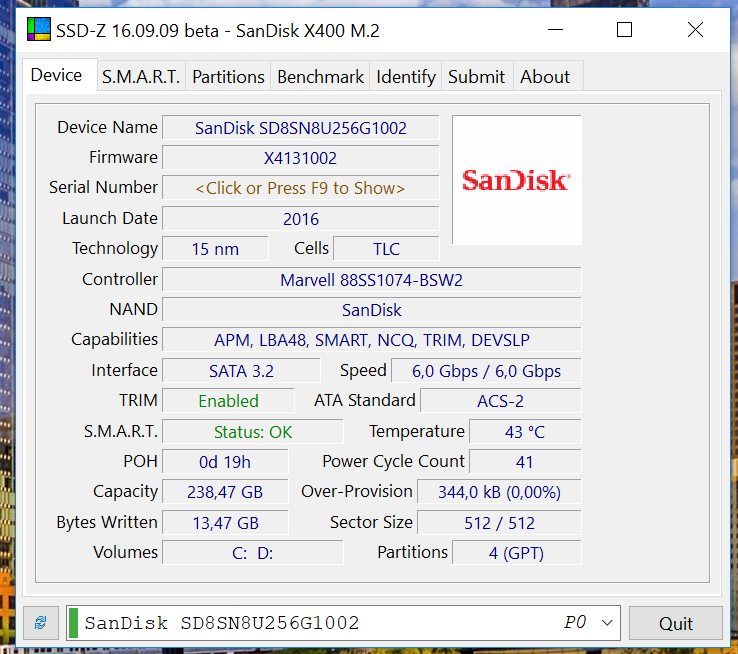Click the refresh drives icon button

41,622
